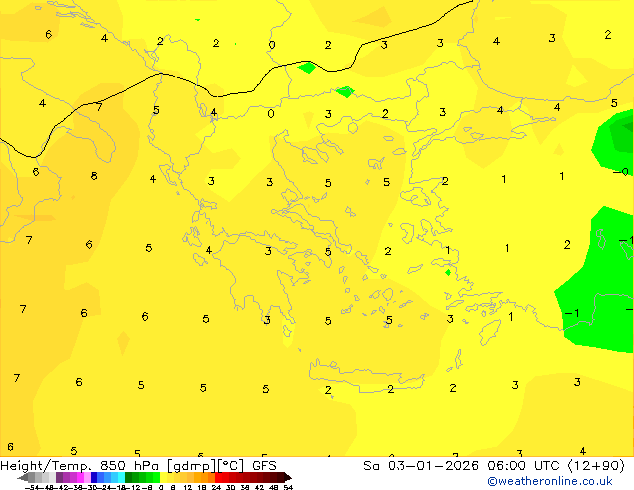Click the dark maroon right arrow of the colorbar
The width and height of the screenshot is (634, 490).
[288, 477]
